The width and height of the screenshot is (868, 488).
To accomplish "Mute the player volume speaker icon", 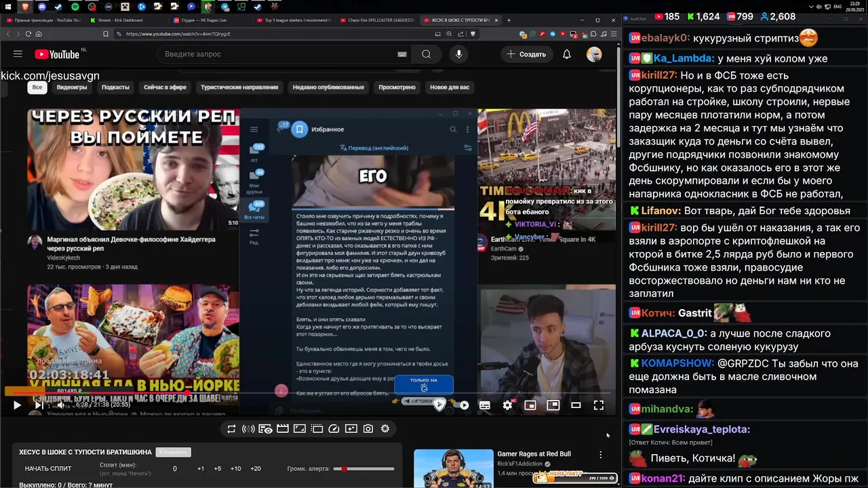I will 60,405.
